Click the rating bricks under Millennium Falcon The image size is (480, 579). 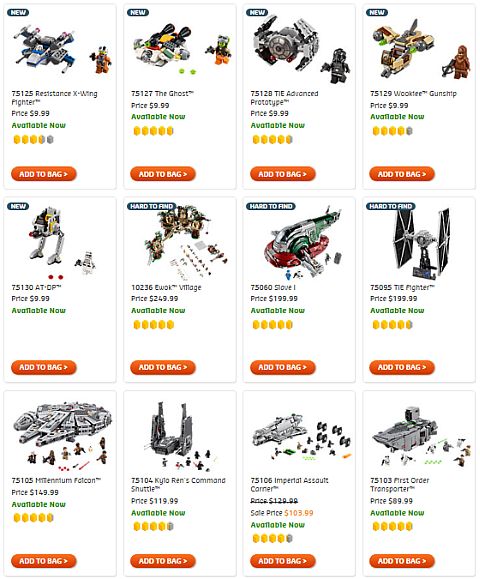coord(34,518)
